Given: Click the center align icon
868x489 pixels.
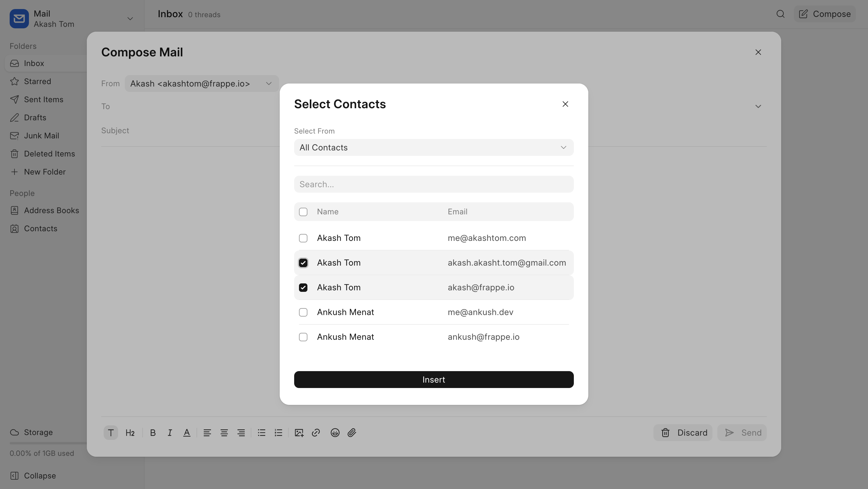Looking at the screenshot, I should (224, 433).
